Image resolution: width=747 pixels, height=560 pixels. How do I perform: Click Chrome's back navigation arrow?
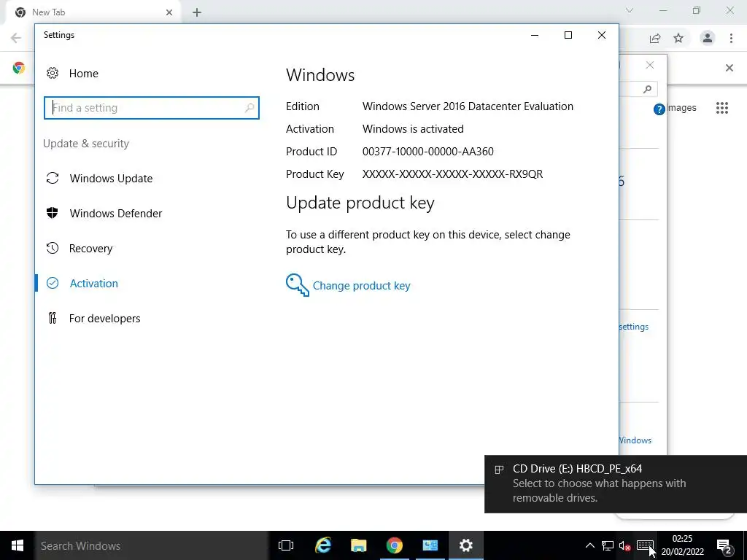click(16, 38)
